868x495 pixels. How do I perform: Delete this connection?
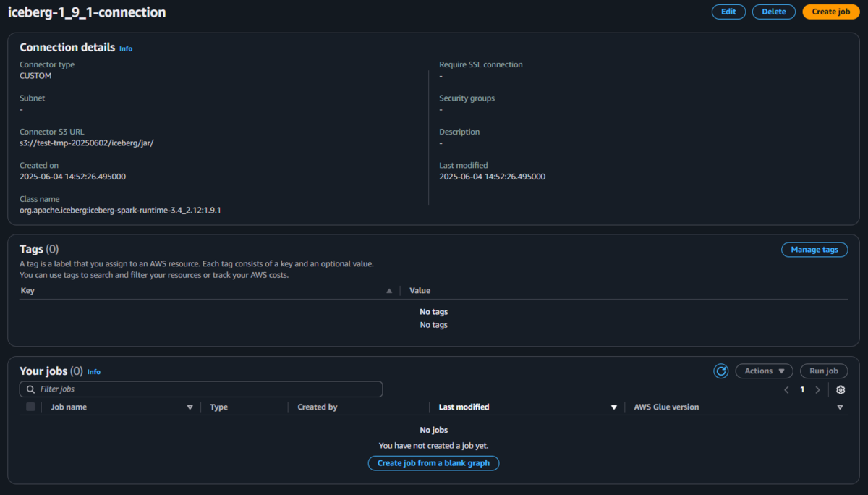[774, 12]
